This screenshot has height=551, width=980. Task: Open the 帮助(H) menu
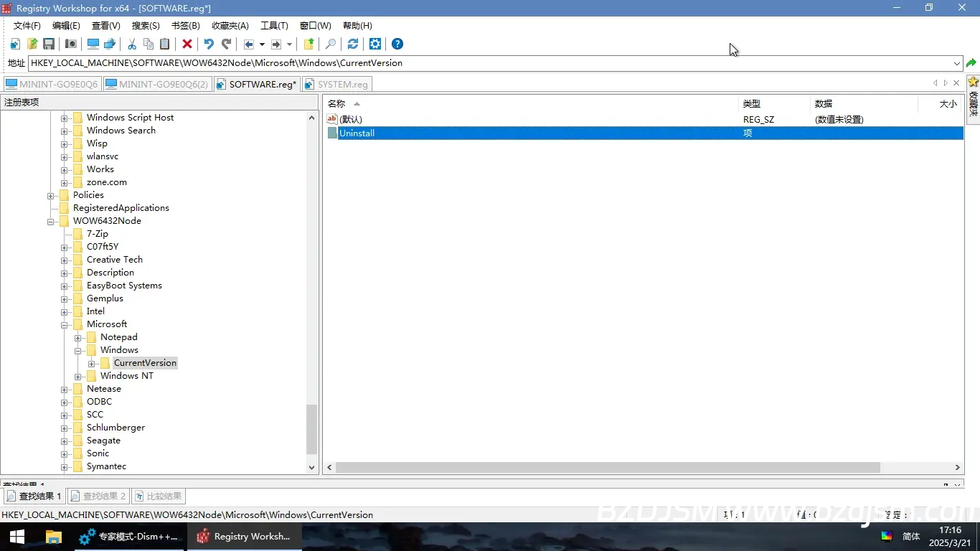pos(357,26)
